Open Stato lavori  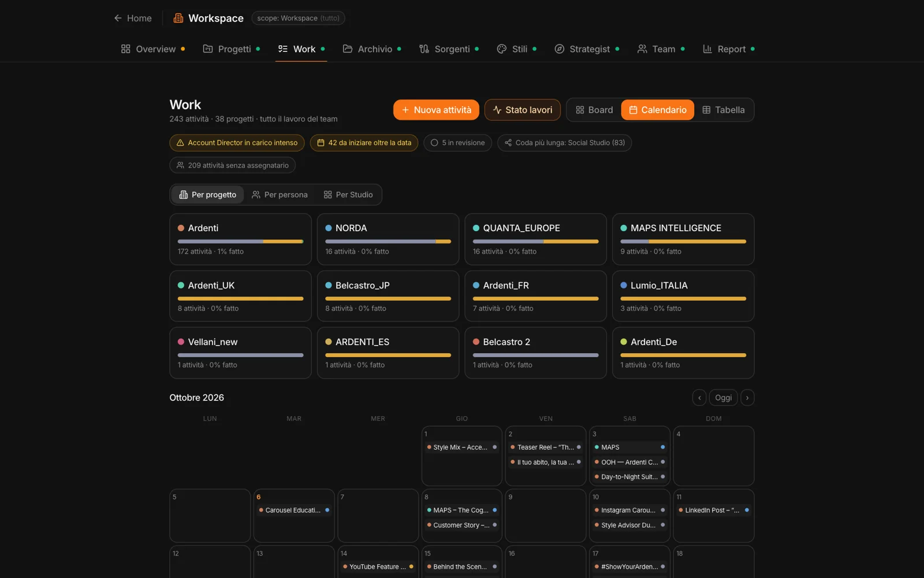tap(522, 110)
